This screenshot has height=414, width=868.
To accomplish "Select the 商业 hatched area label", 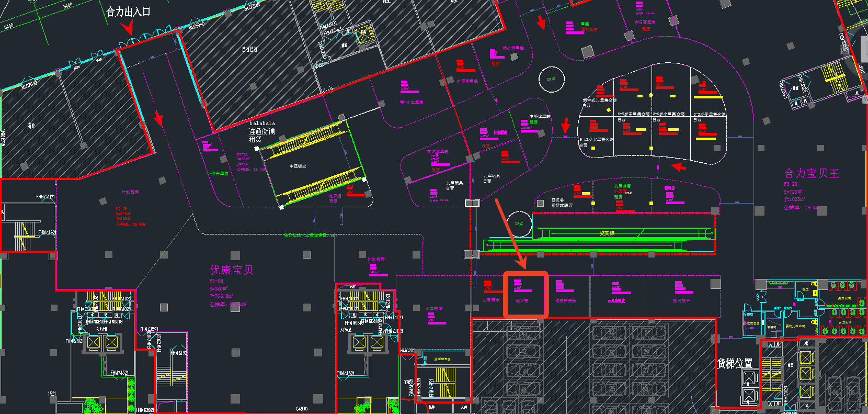I will click(31, 126).
